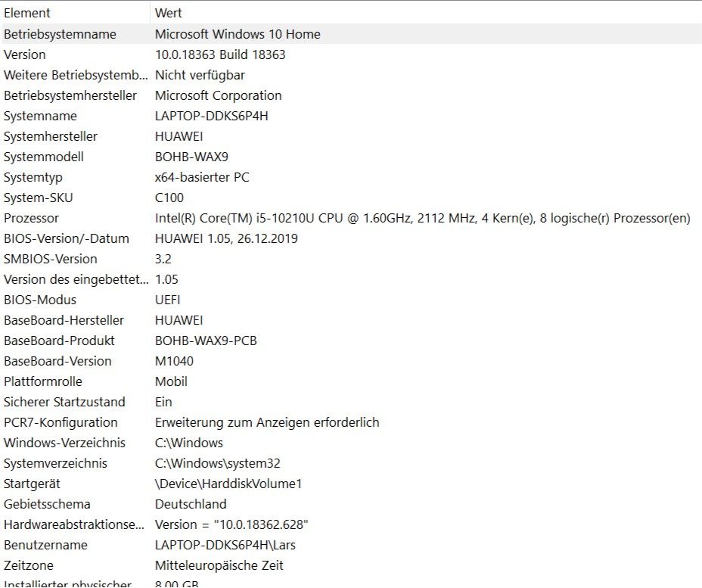
Task: Click the SMBIOS-Version row label
Action: pyautogui.click(x=50, y=260)
